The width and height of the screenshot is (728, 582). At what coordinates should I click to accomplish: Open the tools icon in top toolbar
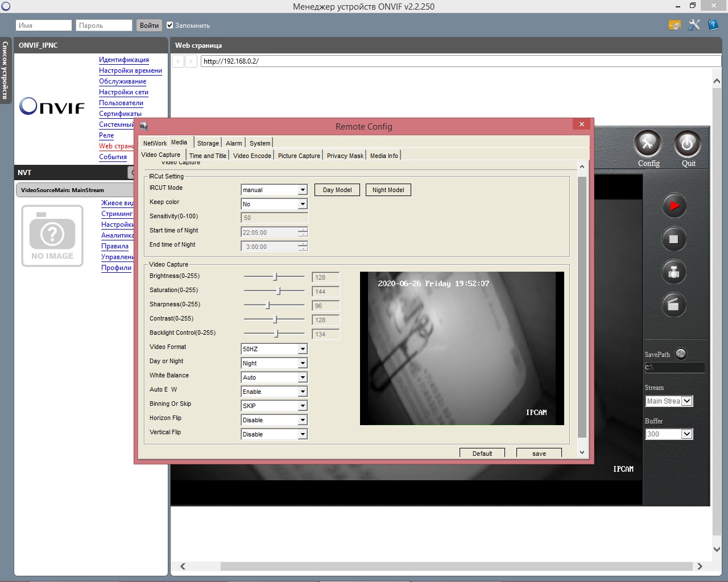(x=694, y=25)
